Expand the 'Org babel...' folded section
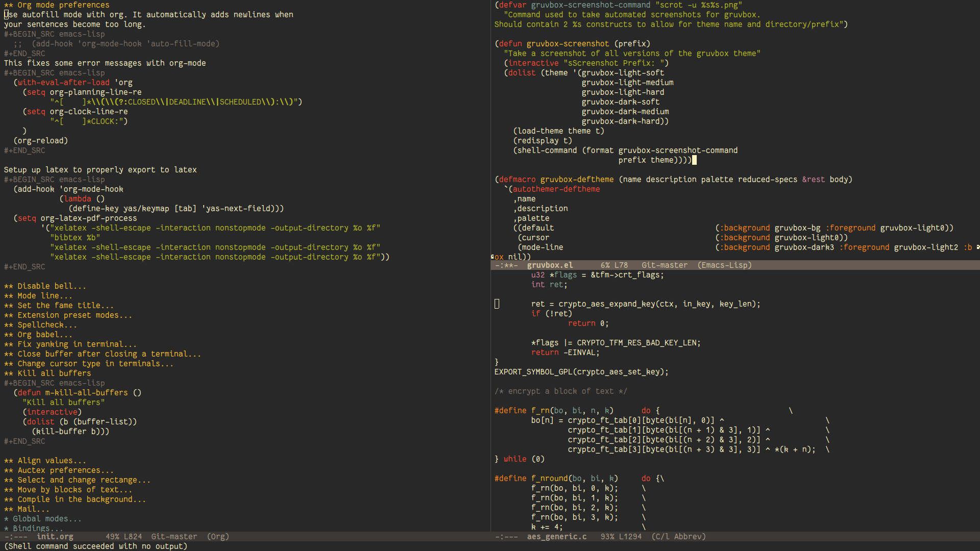The height and width of the screenshot is (551, 980). [x=44, y=335]
